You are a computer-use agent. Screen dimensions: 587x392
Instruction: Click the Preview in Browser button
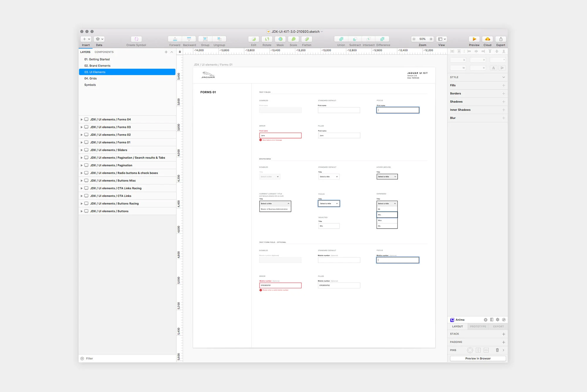pyautogui.click(x=478, y=359)
